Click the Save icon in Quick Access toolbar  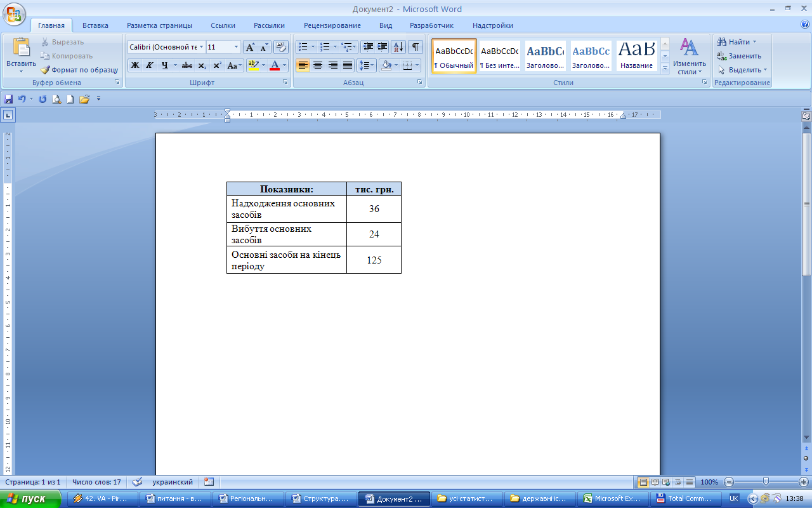[8, 99]
